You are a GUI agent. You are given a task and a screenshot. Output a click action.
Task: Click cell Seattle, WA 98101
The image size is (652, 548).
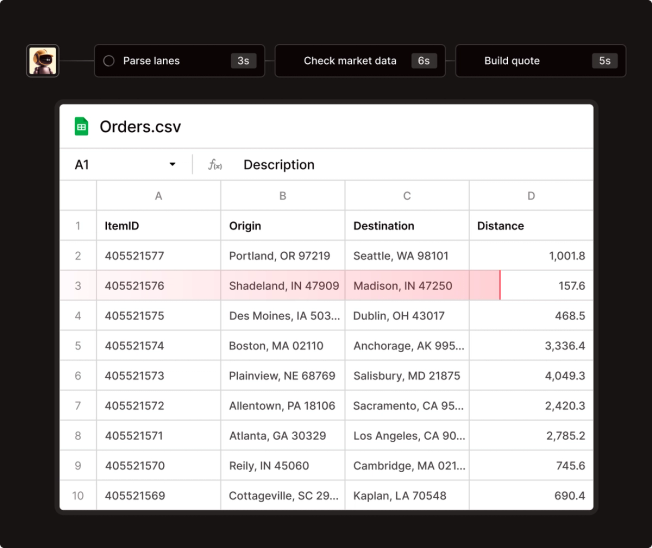tap(407, 256)
